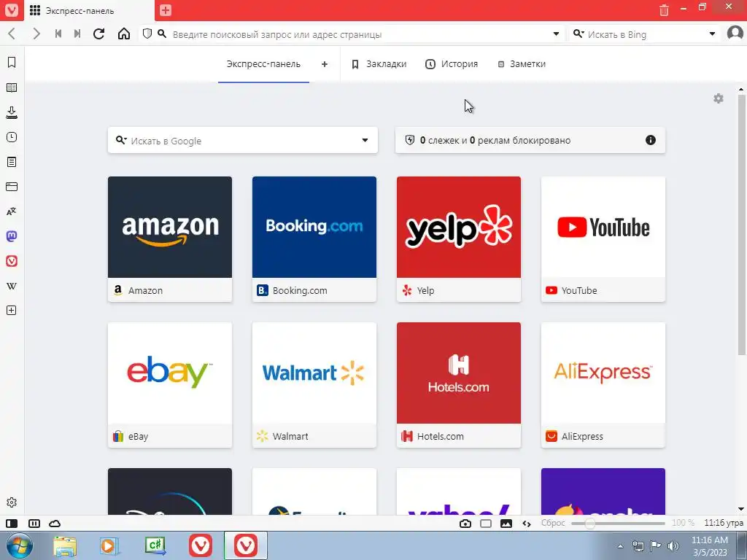Expand the Google search field dropdown

point(365,140)
